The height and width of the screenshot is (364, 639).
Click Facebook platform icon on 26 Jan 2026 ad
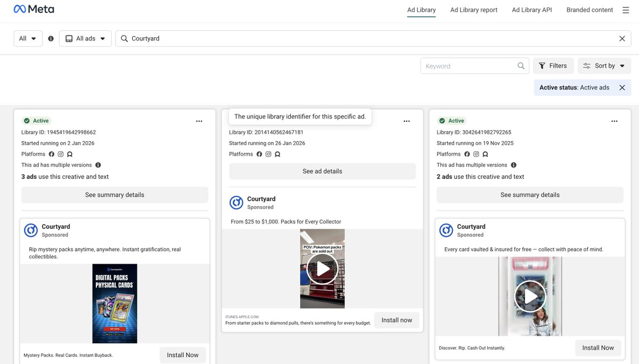click(x=259, y=154)
